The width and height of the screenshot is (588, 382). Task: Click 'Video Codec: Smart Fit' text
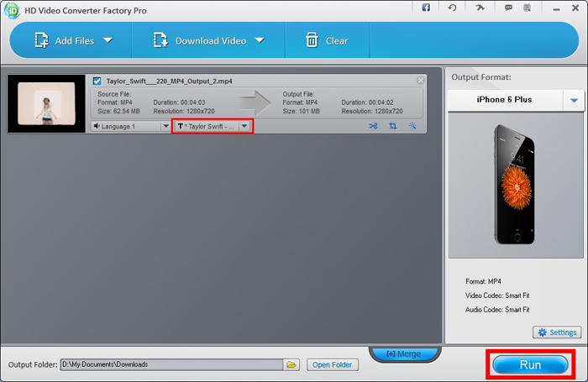[x=497, y=296]
